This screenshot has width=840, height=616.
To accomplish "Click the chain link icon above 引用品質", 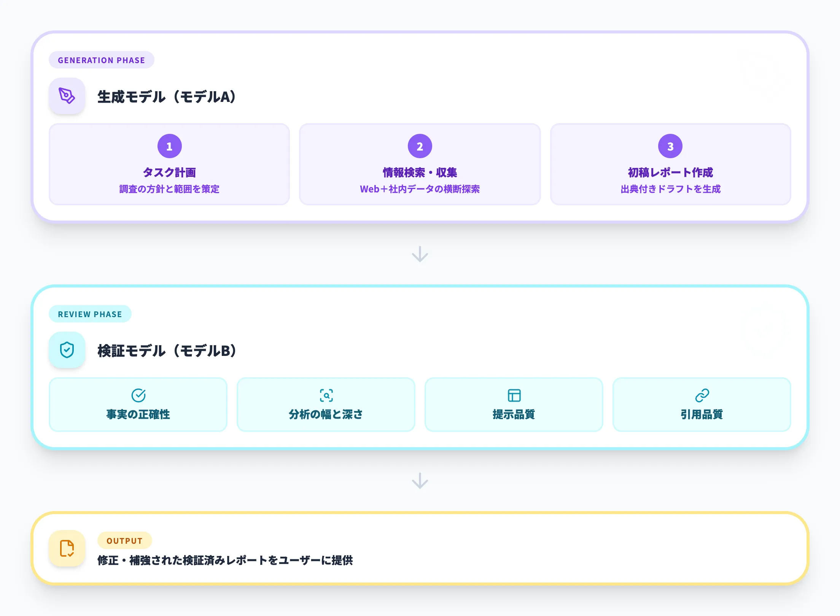I will tap(702, 395).
